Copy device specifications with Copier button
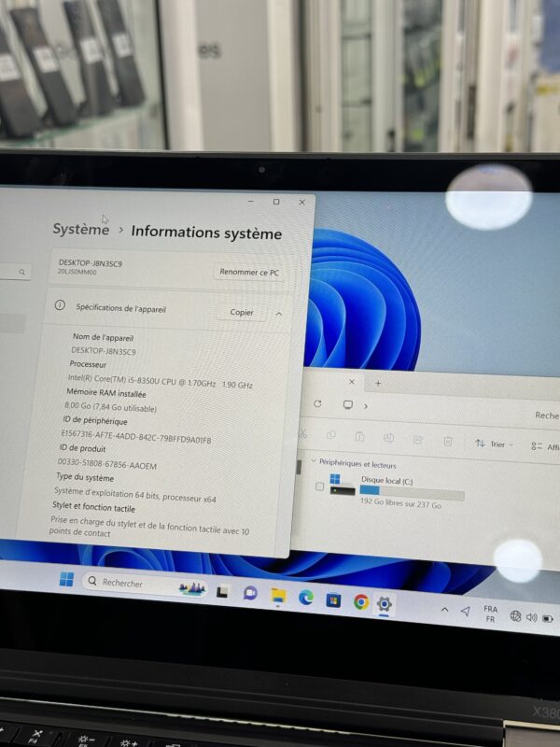Image resolution: width=560 pixels, height=747 pixels. [242, 312]
